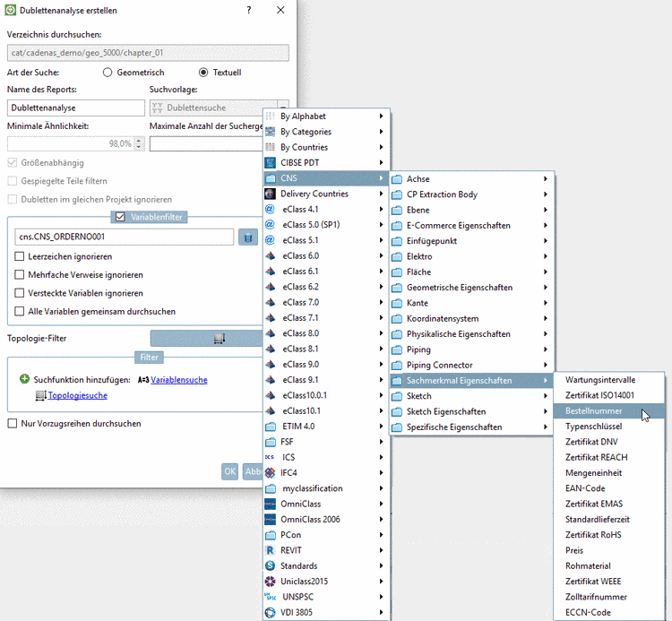Click the By Alphabet menu icon
Image resolution: width=672 pixels, height=621 pixels.
click(x=270, y=116)
